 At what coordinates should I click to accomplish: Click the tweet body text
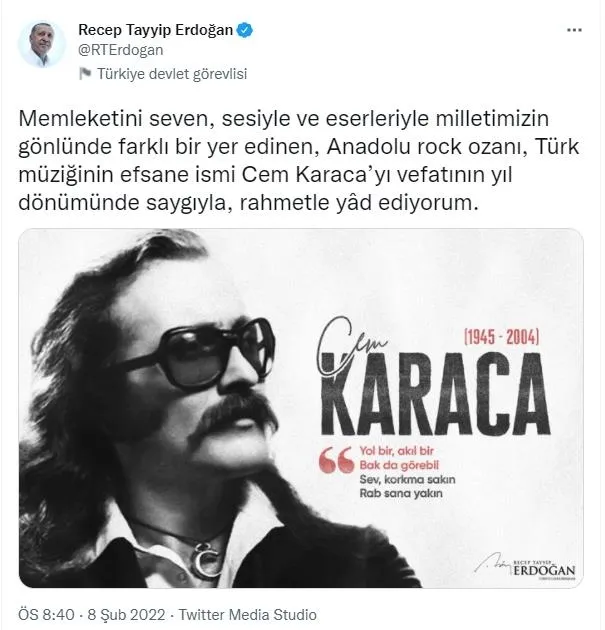(x=299, y=161)
